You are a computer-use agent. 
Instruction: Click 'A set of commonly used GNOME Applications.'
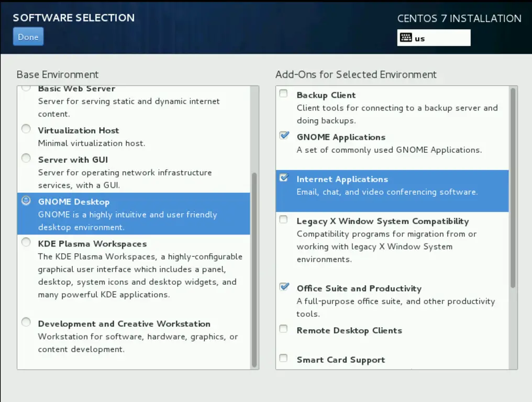click(389, 150)
